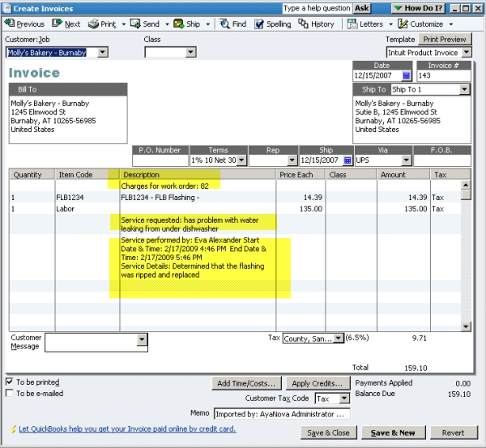Click the Find magnifier icon
Viewport: 486px width, 448px height.
224,23
